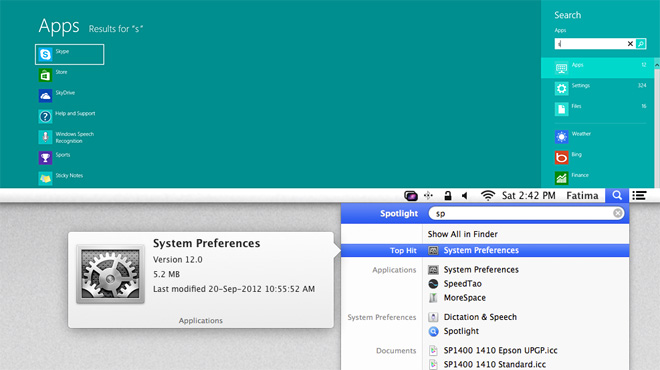The height and width of the screenshot is (370, 660).
Task: Click the Weather label in the search pane
Action: (581, 134)
